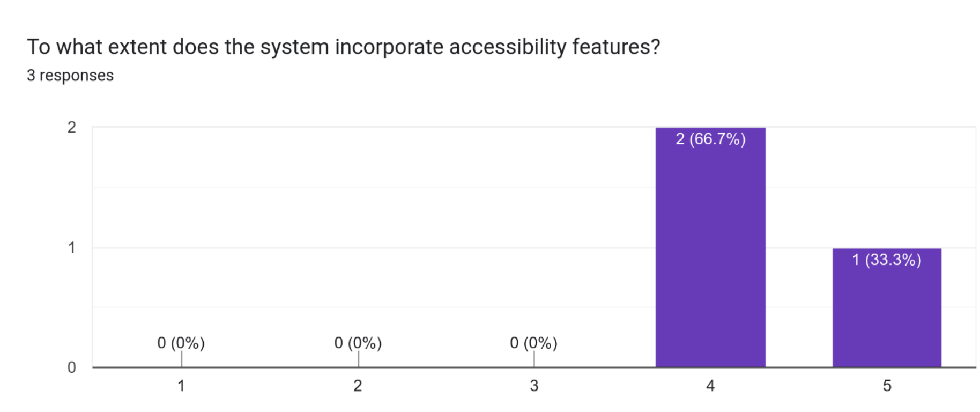Click the y-axis label 1
The height and width of the screenshot is (412, 980).
pos(72,248)
